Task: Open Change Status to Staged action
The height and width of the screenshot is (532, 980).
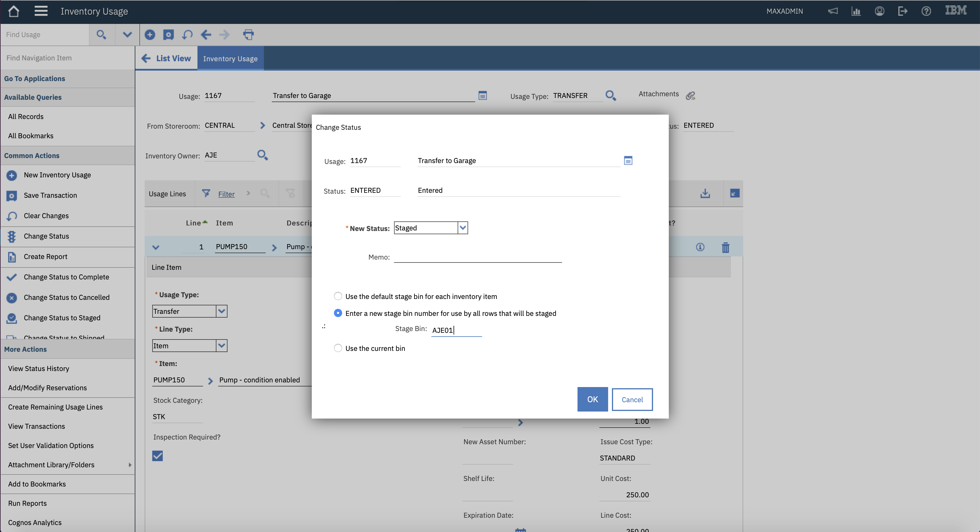Action: click(62, 318)
